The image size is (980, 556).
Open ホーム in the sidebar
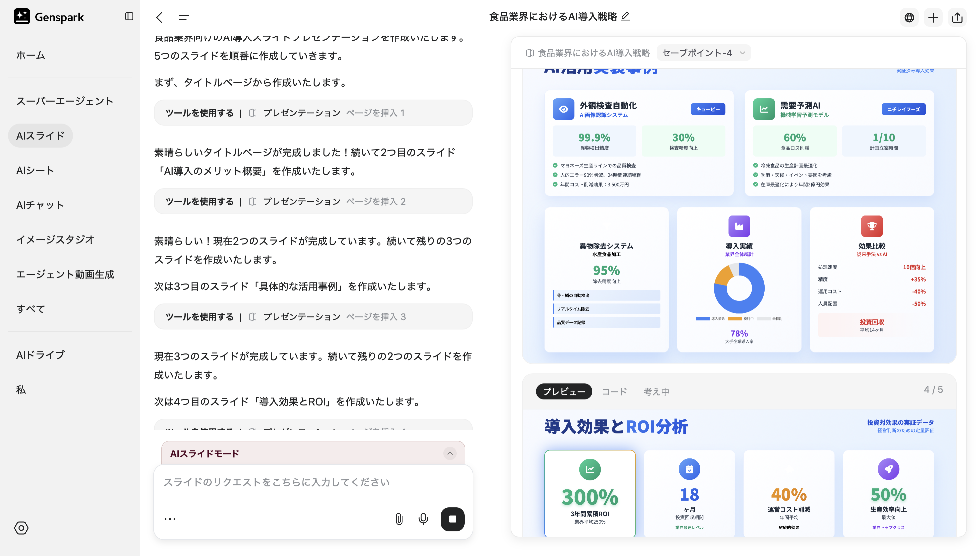coord(31,55)
